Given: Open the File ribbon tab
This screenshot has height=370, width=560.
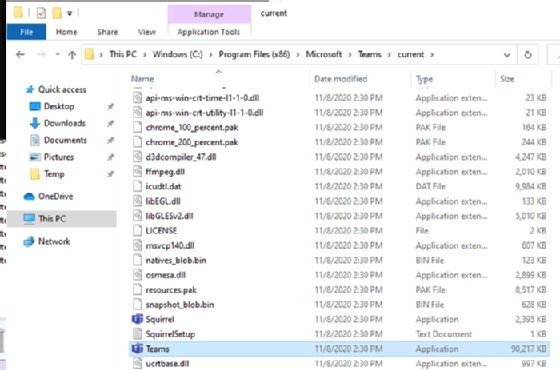Looking at the screenshot, I should (26, 32).
